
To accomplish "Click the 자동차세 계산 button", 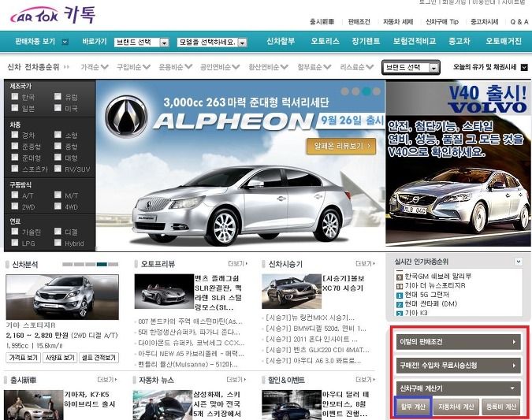I will [x=456, y=407].
